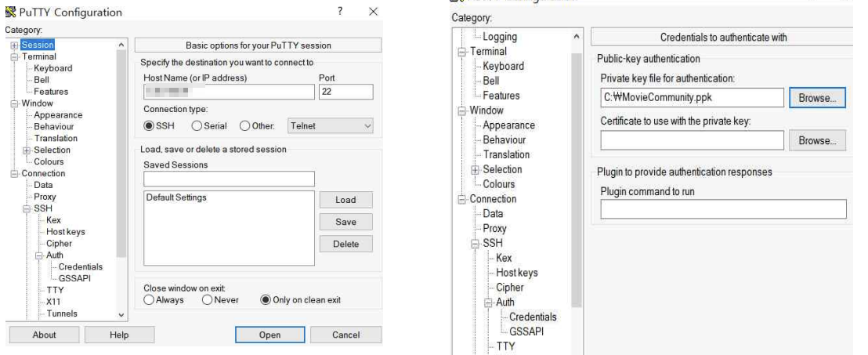Select Logging in right window tree
Viewport: 868px width, 355px height.
(500, 37)
